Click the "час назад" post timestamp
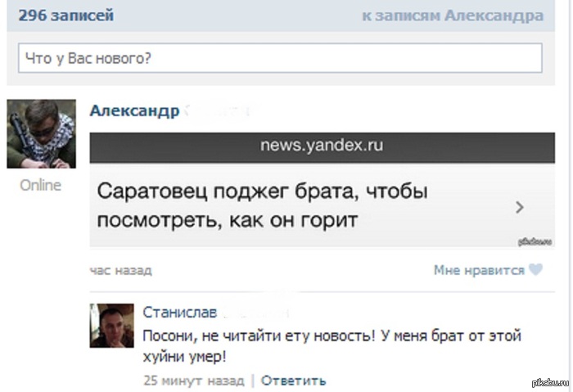 click(121, 270)
